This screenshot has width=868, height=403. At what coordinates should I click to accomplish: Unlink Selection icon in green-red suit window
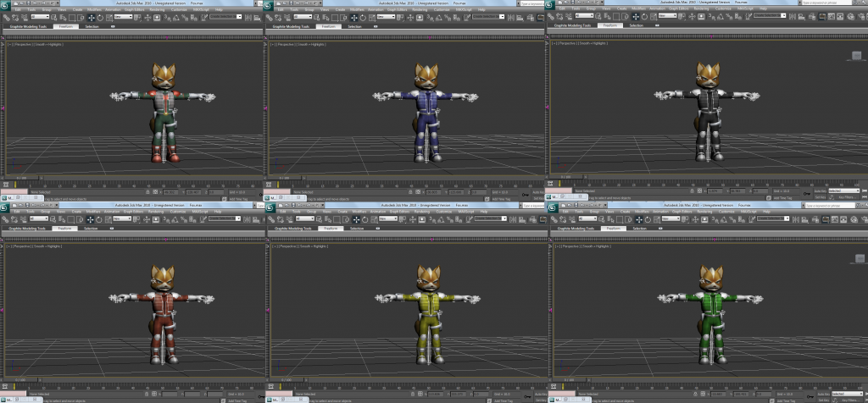click(x=15, y=17)
